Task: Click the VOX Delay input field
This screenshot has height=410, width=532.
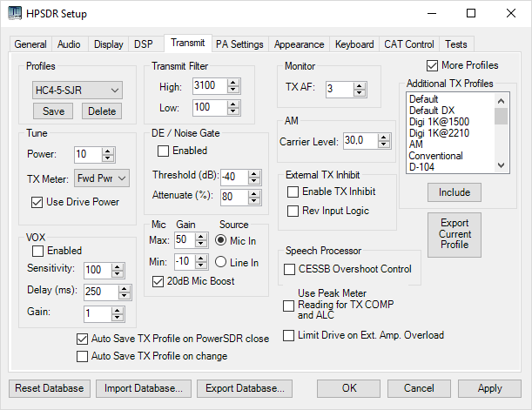Action: [101, 292]
